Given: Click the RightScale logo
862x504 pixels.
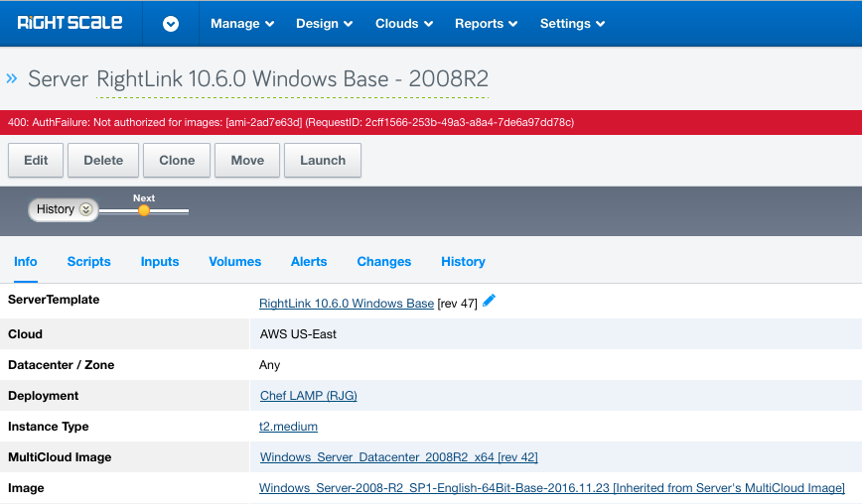Looking at the screenshot, I should click(70, 23).
